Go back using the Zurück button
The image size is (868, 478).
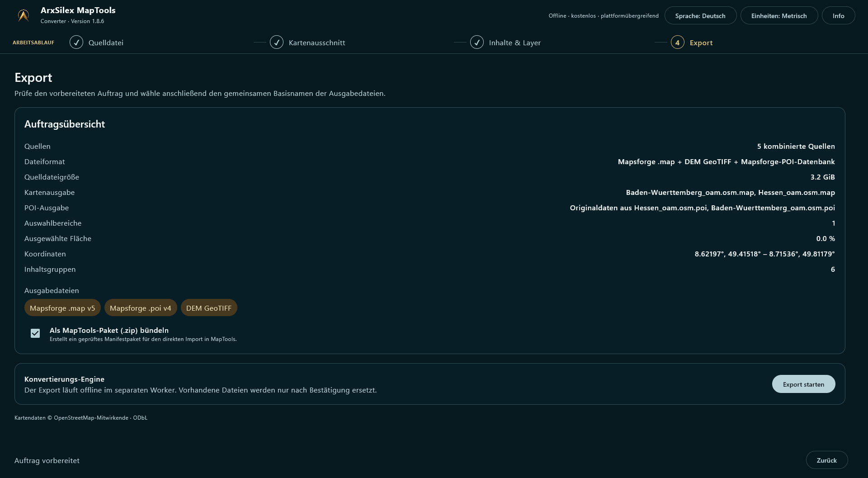pos(826,460)
